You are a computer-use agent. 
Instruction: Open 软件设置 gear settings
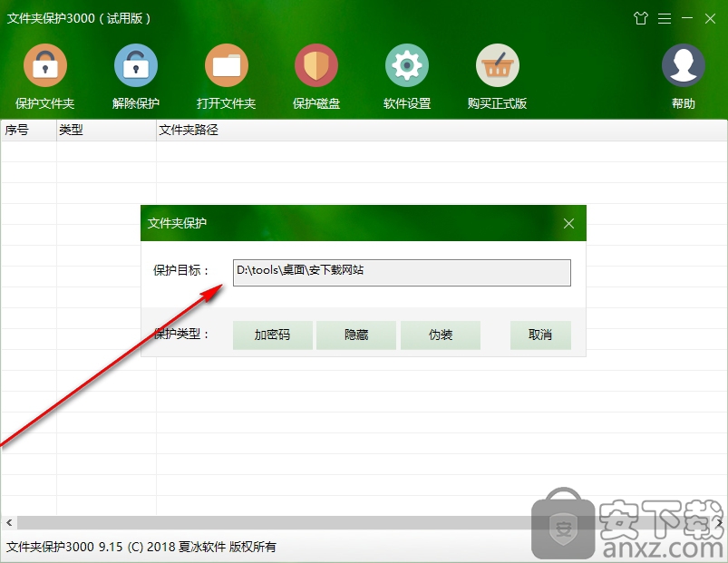point(407,65)
